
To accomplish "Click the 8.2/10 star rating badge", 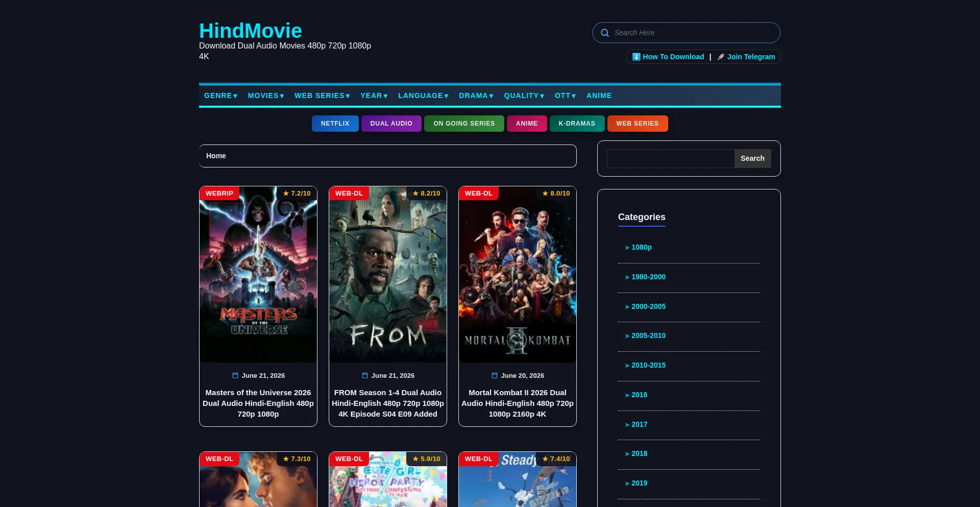I will (427, 194).
